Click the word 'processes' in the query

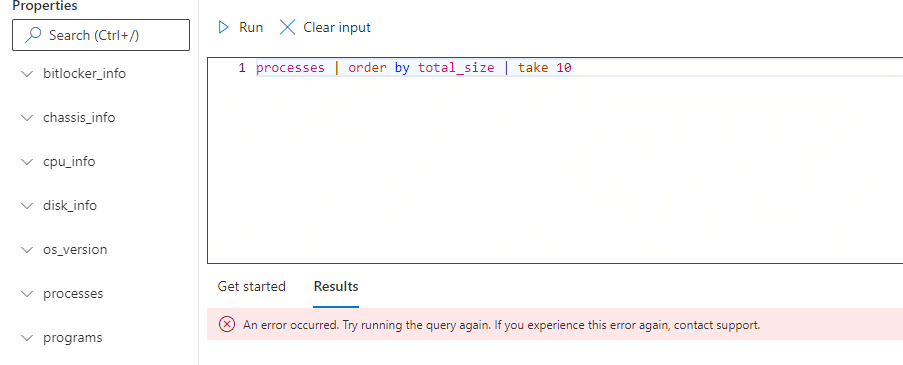(290, 68)
